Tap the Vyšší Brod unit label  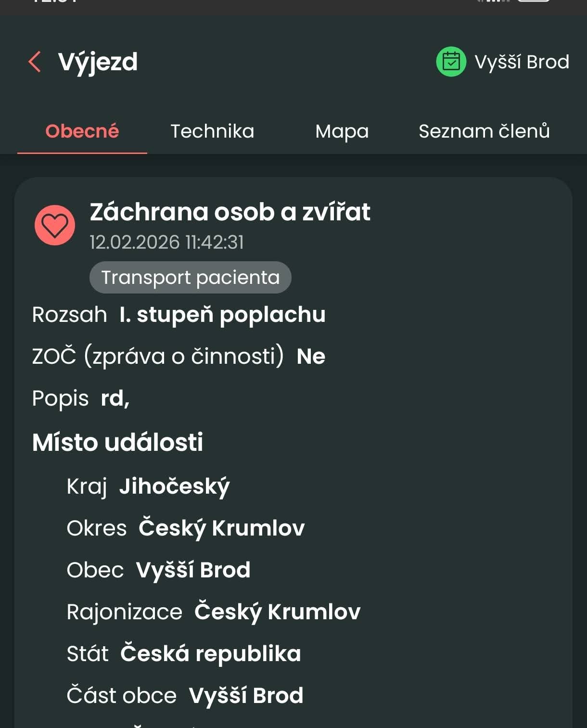coord(522,62)
